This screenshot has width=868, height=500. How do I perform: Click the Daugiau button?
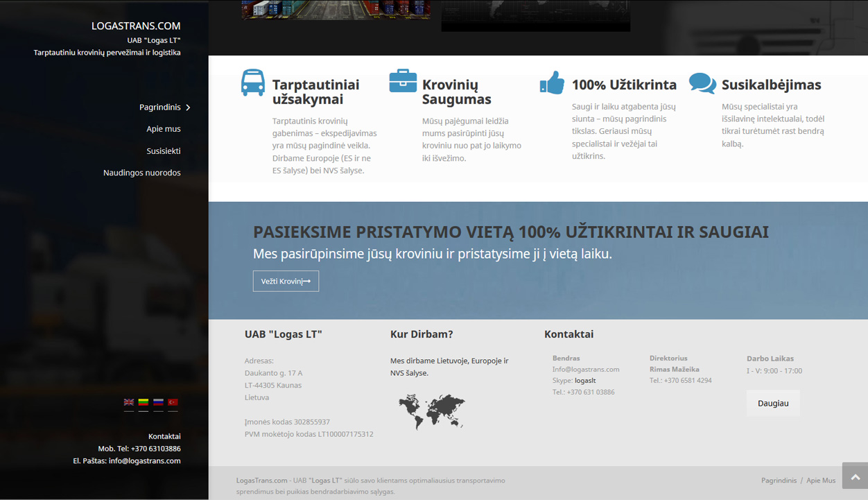click(x=773, y=403)
